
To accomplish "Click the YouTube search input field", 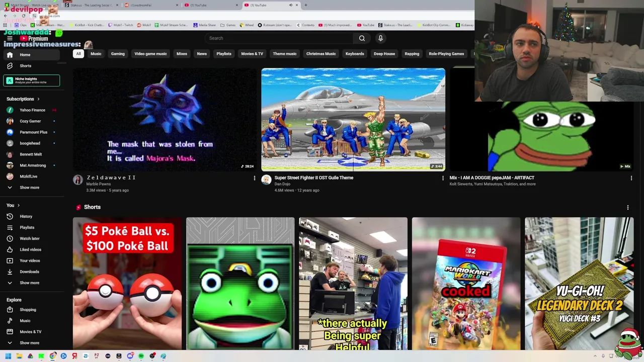I will pos(280,38).
